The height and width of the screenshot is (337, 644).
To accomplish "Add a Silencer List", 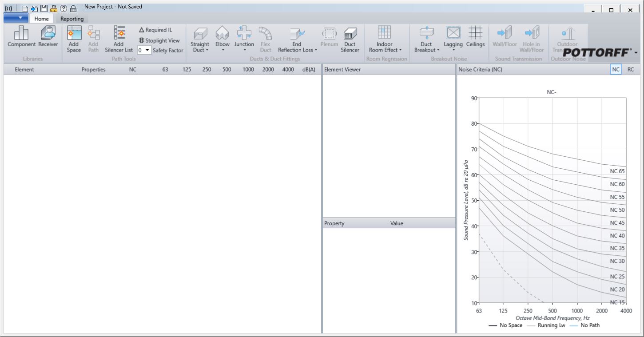I will coord(119,39).
